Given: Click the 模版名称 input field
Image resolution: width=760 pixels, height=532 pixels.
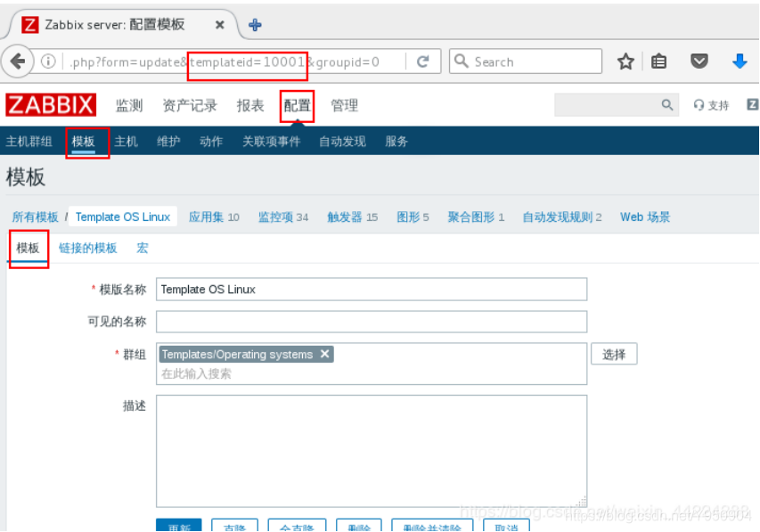Looking at the screenshot, I should click(x=372, y=289).
